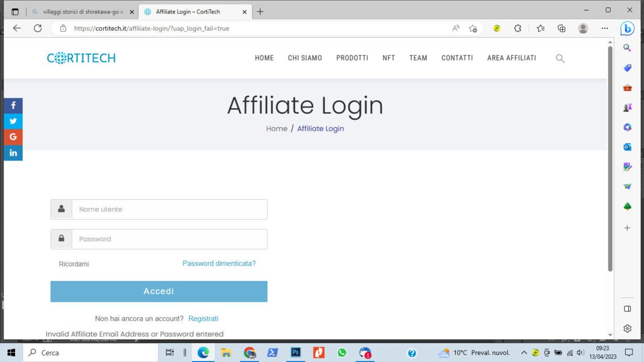Click the Facebook share icon
The image size is (644, 362).
13,106
